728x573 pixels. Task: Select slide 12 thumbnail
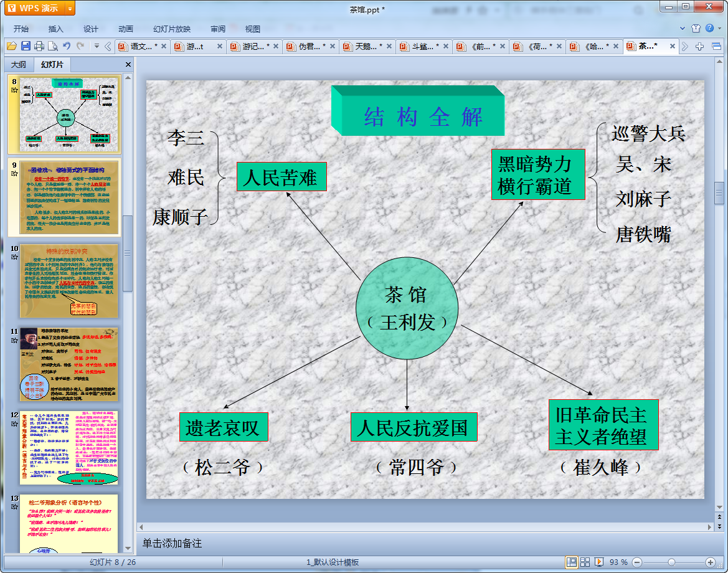coord(69,448)
